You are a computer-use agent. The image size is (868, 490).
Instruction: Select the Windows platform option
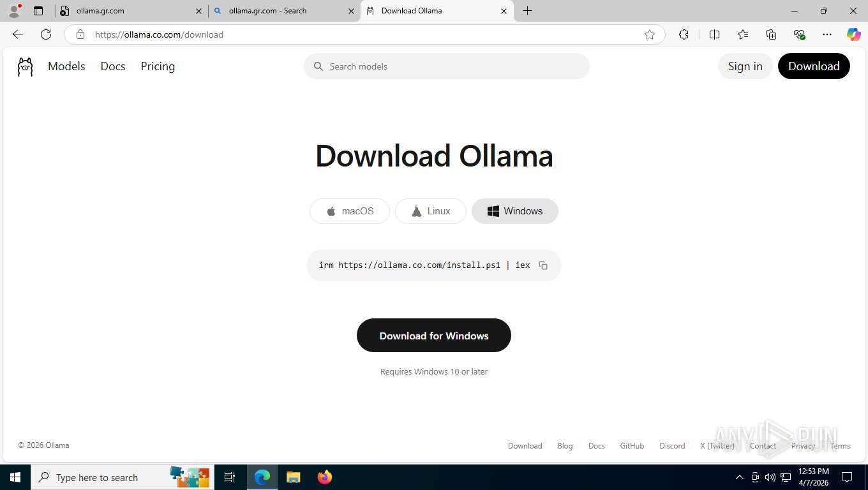[515, 211]
